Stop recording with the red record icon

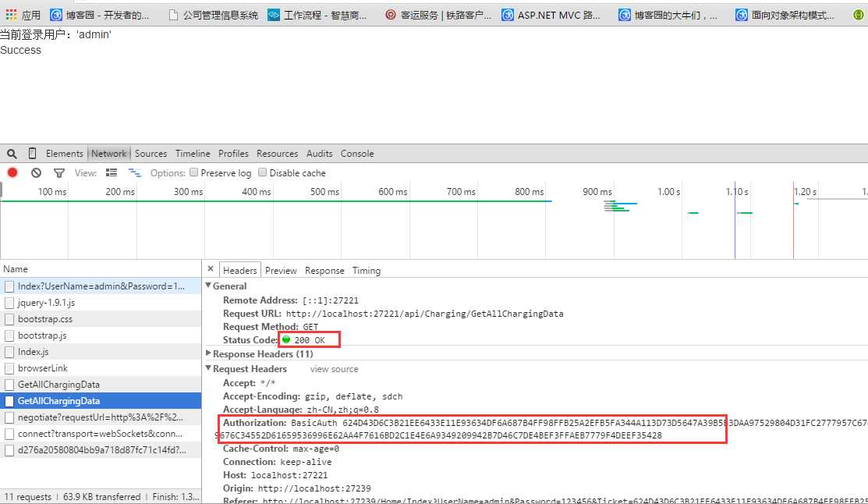[x=12, y=172]
